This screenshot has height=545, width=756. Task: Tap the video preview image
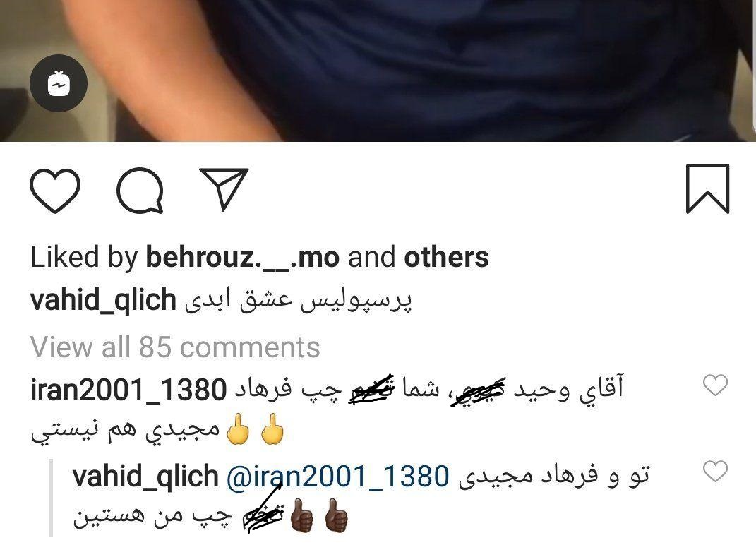pyautogui.click(x=378, y=71)
